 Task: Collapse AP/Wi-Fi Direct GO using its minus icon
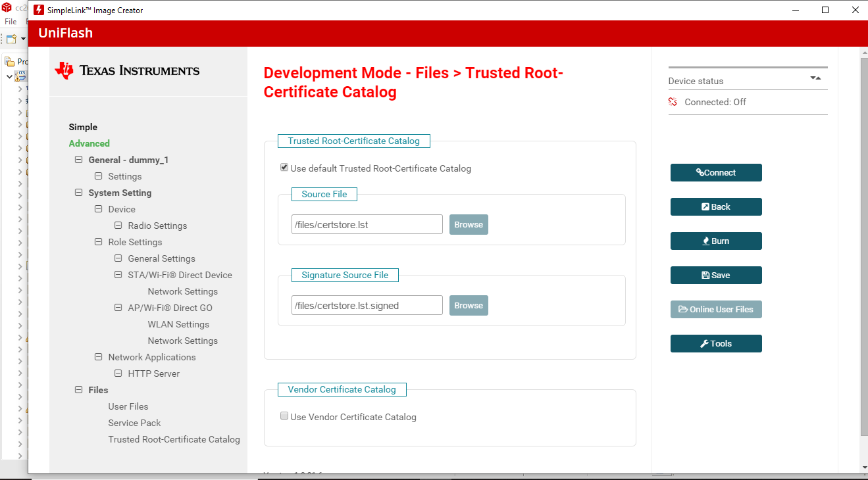[118, 308]
